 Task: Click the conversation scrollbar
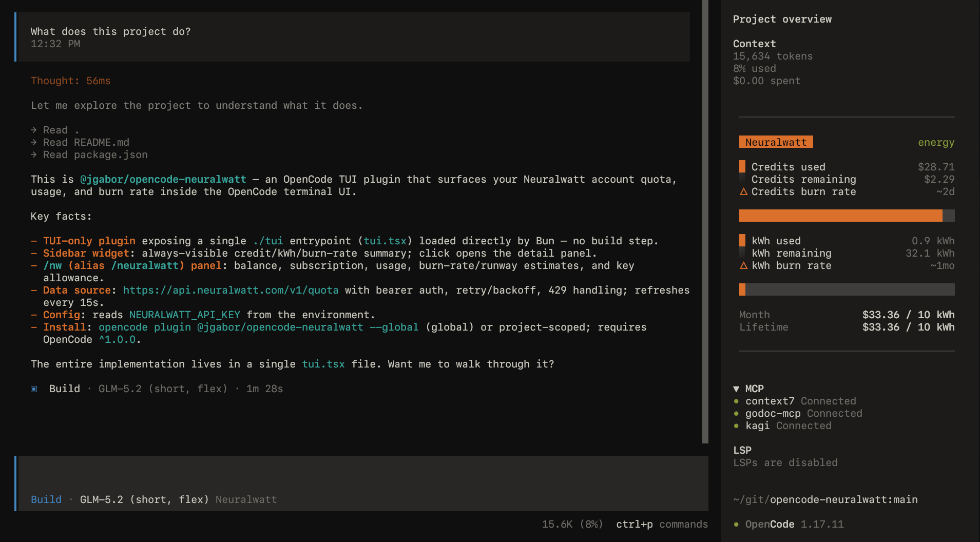pos(705,221)
